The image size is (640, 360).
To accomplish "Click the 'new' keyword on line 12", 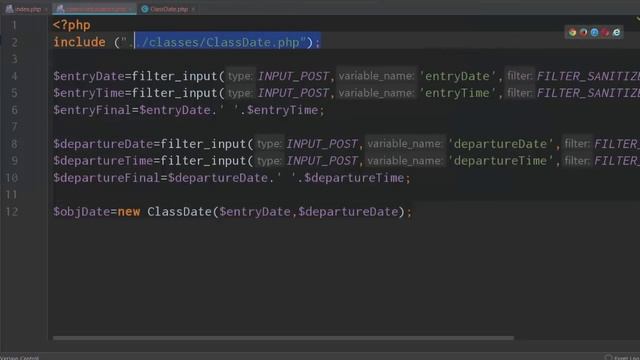I will click(x=129, y=211).
